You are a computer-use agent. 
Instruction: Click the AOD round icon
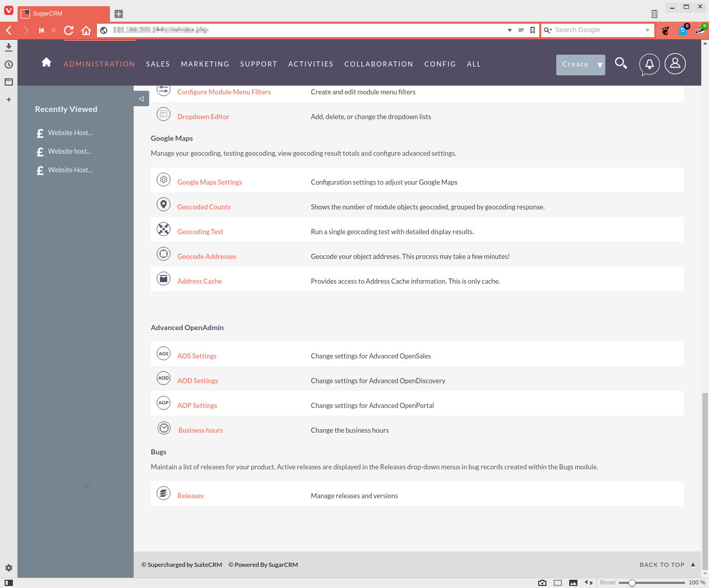[164, 378]
